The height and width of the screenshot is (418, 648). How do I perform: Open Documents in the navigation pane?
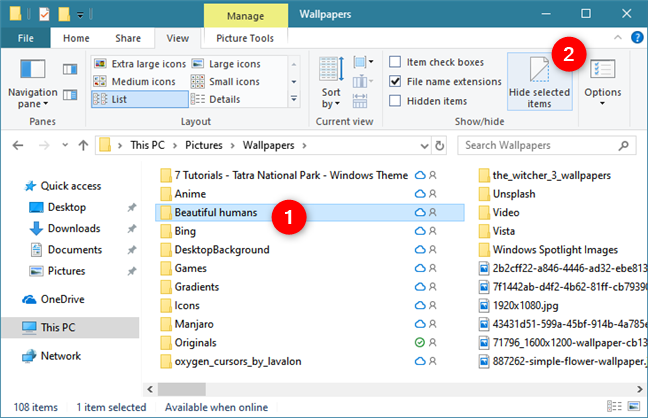tap(74, 250)
